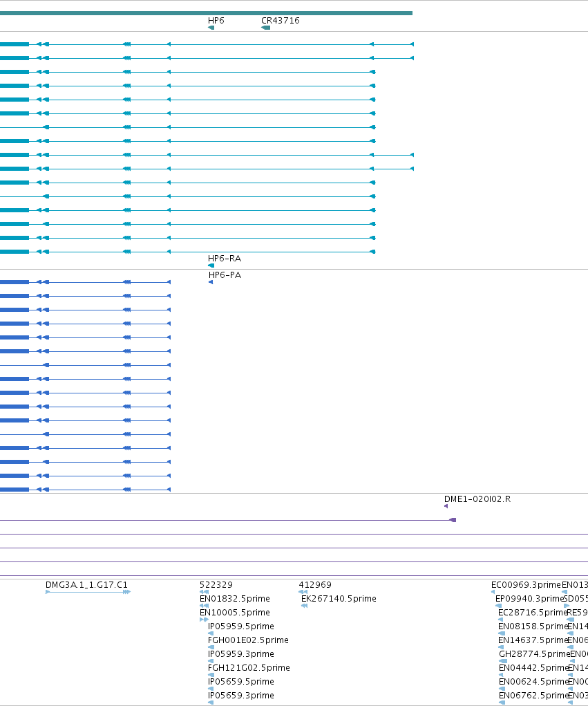Click the IP05959.3prime EST label
Screen dimensions: 588x706
(241, 653)
